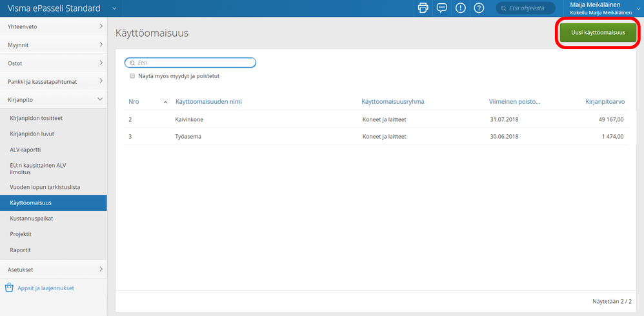Click date 30.06.2018

[x=504, y=137]
